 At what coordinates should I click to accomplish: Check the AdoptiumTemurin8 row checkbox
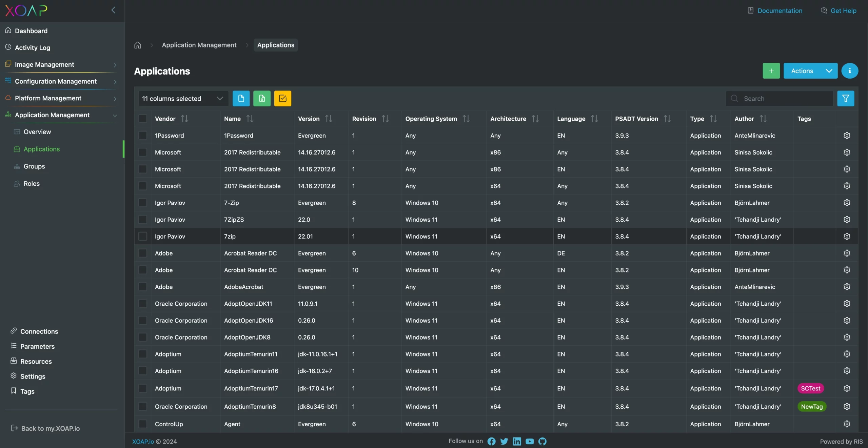143,406
